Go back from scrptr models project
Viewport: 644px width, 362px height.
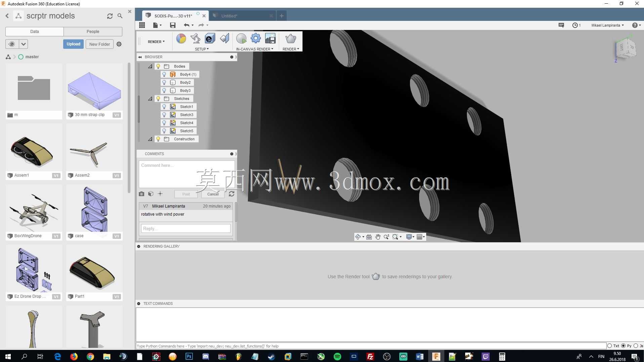point(7,16)
